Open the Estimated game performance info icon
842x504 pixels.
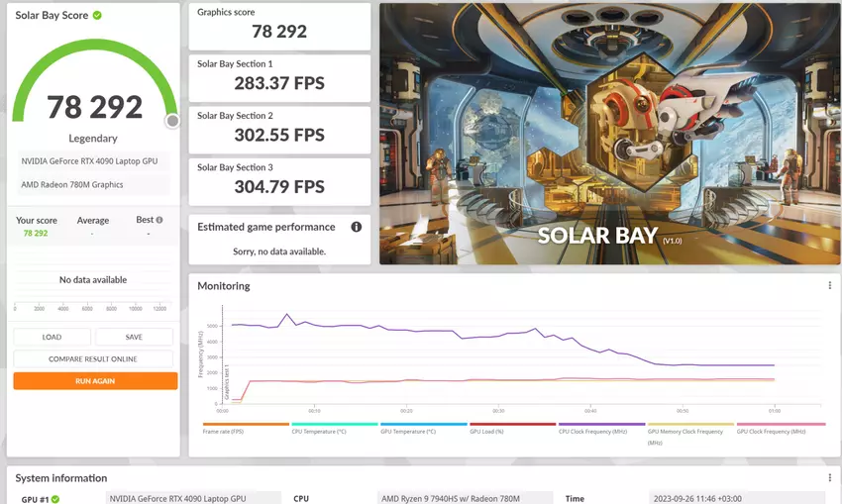tap(357, 227)
